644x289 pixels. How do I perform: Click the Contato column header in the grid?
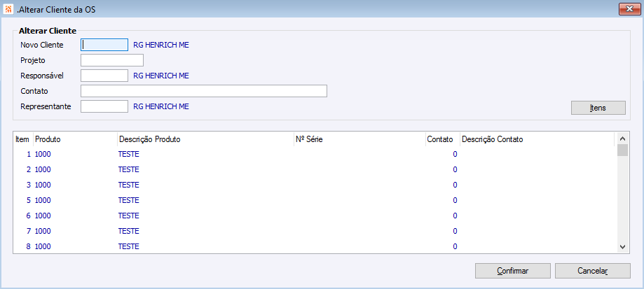click(x=441, y=139)
